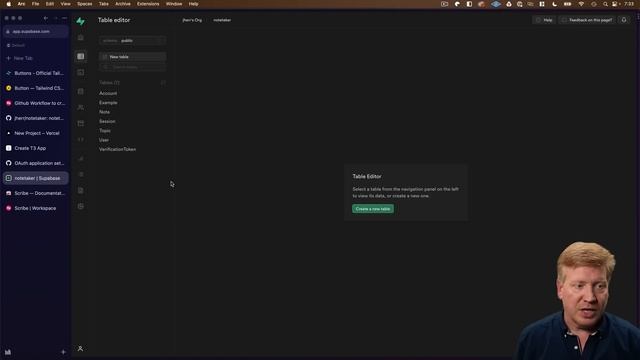Select the Example table
Image resolution: width=640 pixels, height=360 pixels.
(108, 102)
